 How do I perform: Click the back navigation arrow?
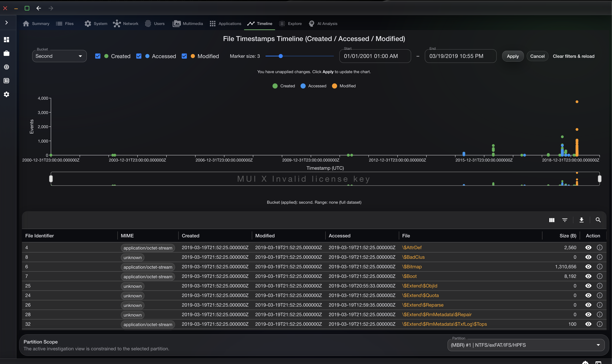[38, 8]
